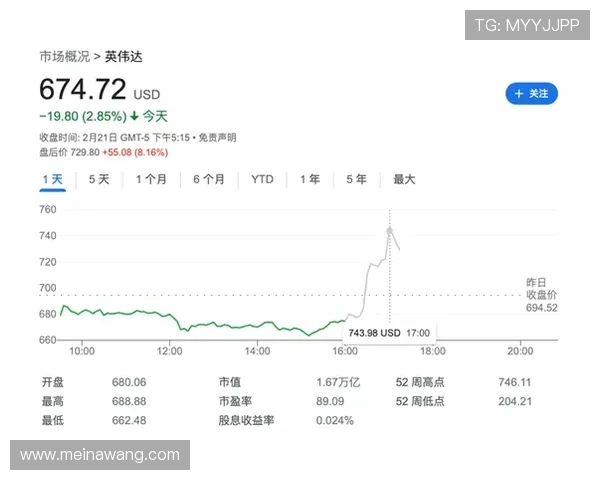
Task: Click the 最低 value 662.48
Action: (129, 420)
